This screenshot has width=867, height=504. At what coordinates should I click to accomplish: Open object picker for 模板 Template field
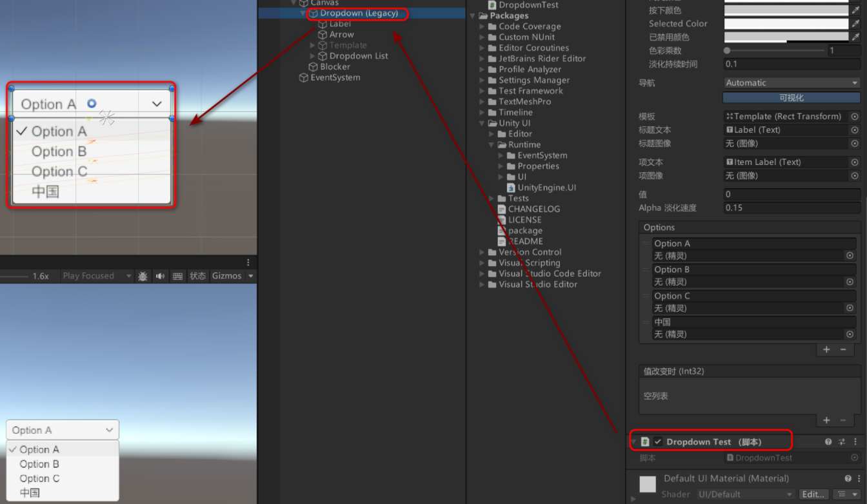pyautogui.click(x=855, y=117)
